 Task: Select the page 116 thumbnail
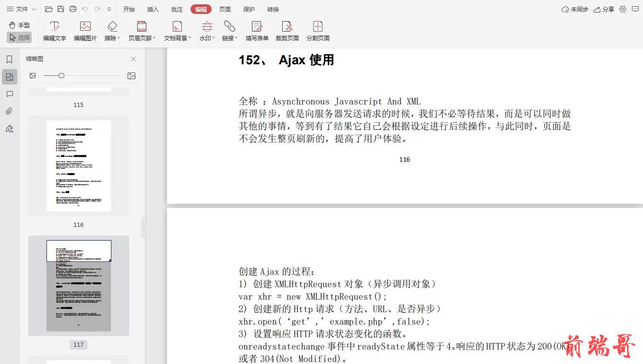point(79,166)
